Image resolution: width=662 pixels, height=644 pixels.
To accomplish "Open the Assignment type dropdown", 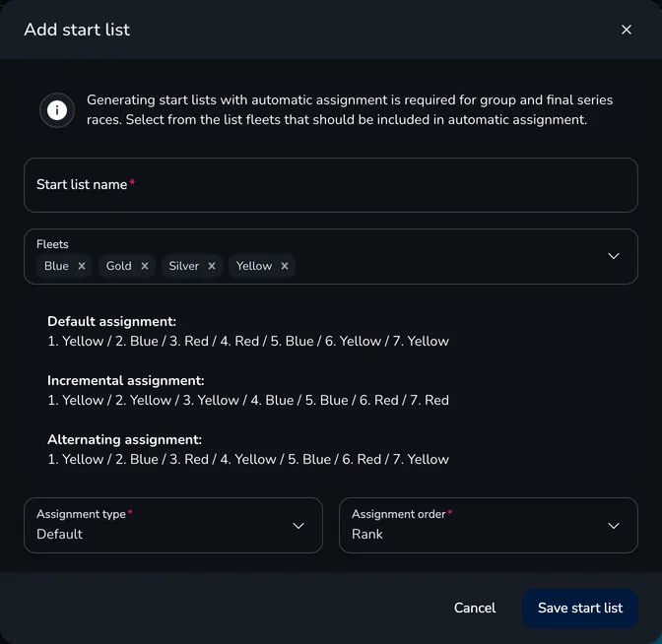I will click(x=173, y=526).
